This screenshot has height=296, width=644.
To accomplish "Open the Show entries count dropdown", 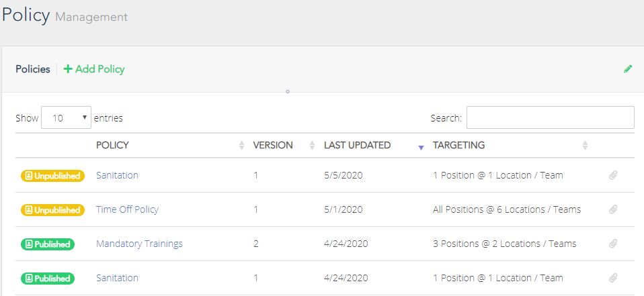I will (66, 118).
